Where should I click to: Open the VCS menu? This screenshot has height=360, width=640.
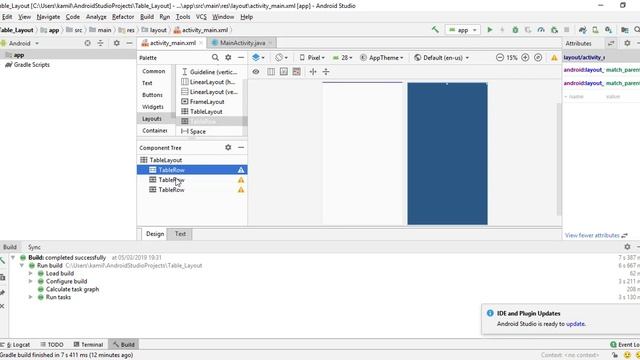(x=201, y=17)
